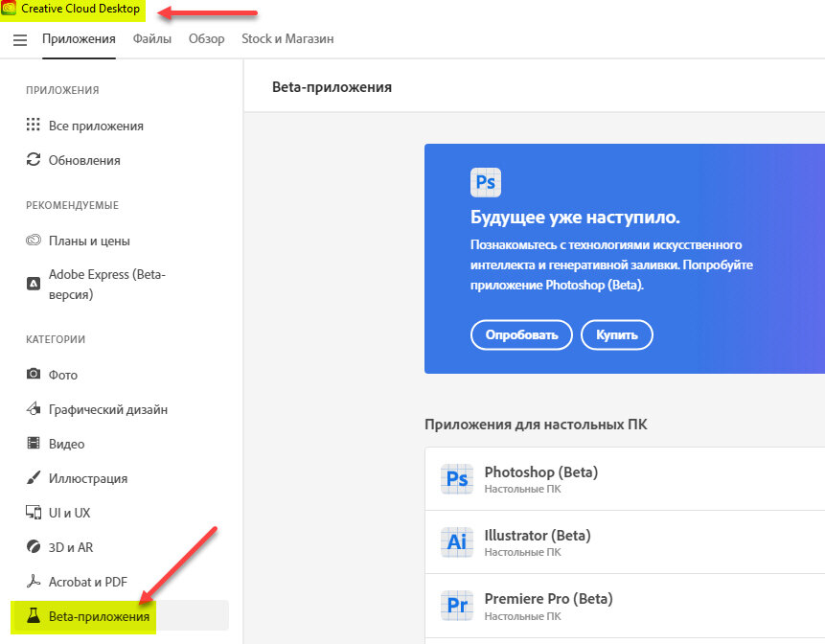825x644 pixels.
Task: Click the refresh icon next to Обновления
Action: (34, 159)
